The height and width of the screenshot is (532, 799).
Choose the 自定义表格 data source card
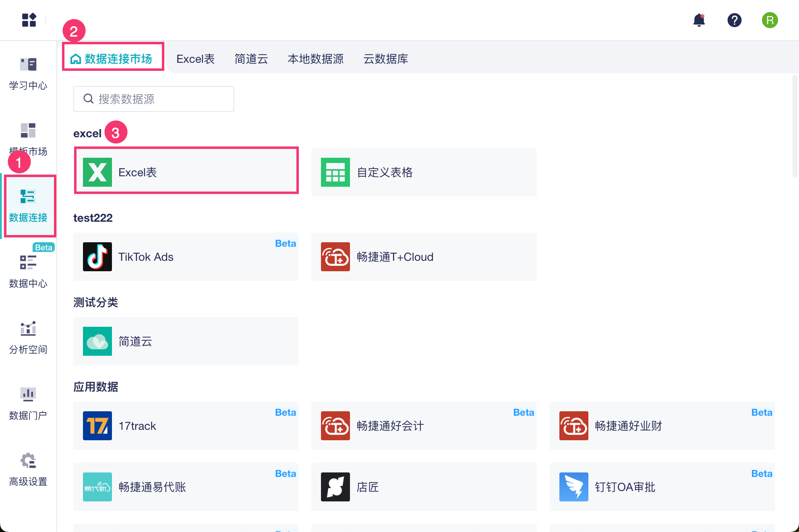(x=424, y=172)
